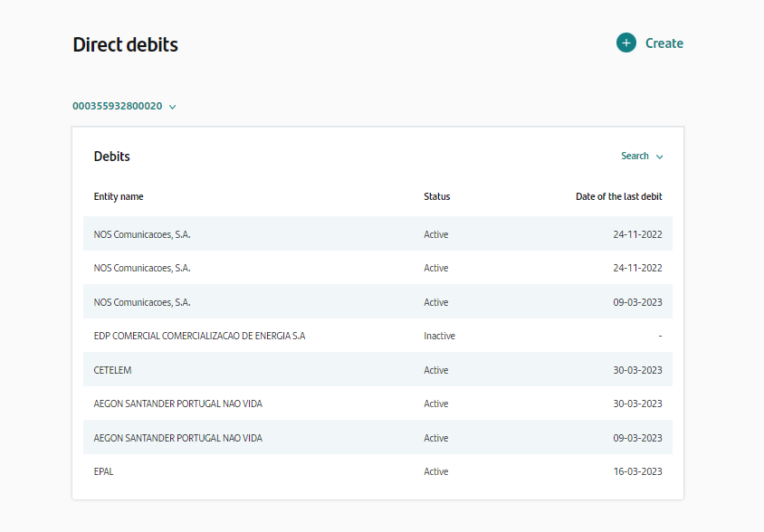The height and width of the screenshot is (532, 764).
Task: Click the green plus Create icon
Action: [626, 43]
